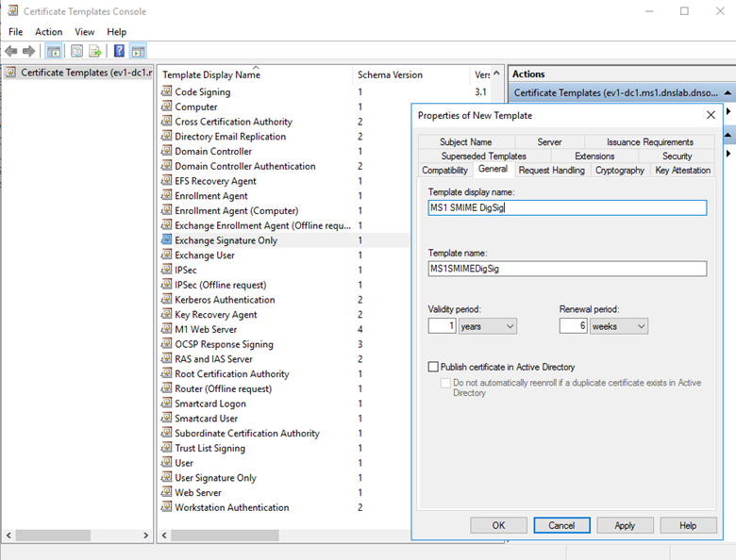Click the template list horizontal scrollbar
Image resolution: width=736 pixels, height=560 pixels.
[x=330, y=535]
